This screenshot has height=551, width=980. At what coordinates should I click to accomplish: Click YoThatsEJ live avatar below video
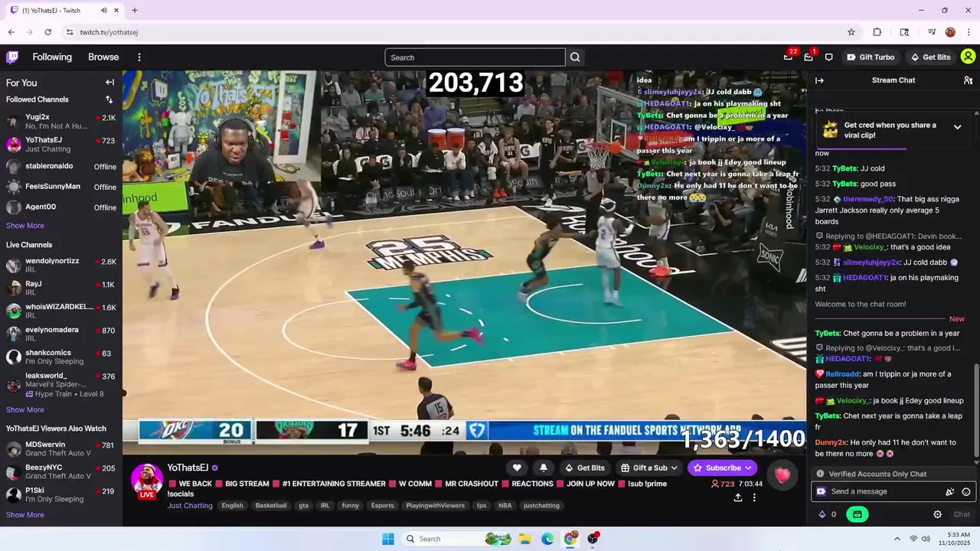point(146,480)
